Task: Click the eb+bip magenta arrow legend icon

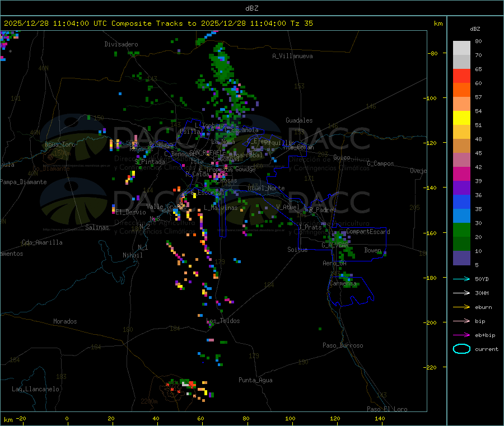Action: 461,335
